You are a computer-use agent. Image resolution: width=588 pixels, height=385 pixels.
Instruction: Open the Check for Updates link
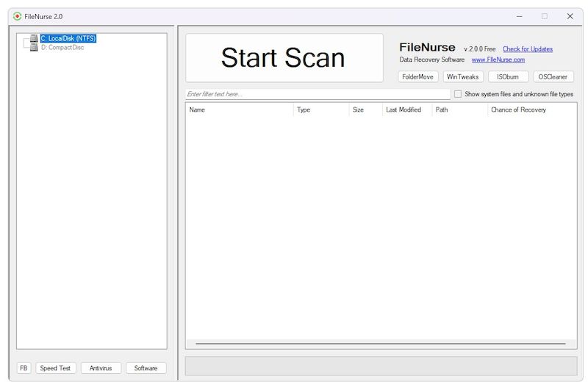(527, 49)
